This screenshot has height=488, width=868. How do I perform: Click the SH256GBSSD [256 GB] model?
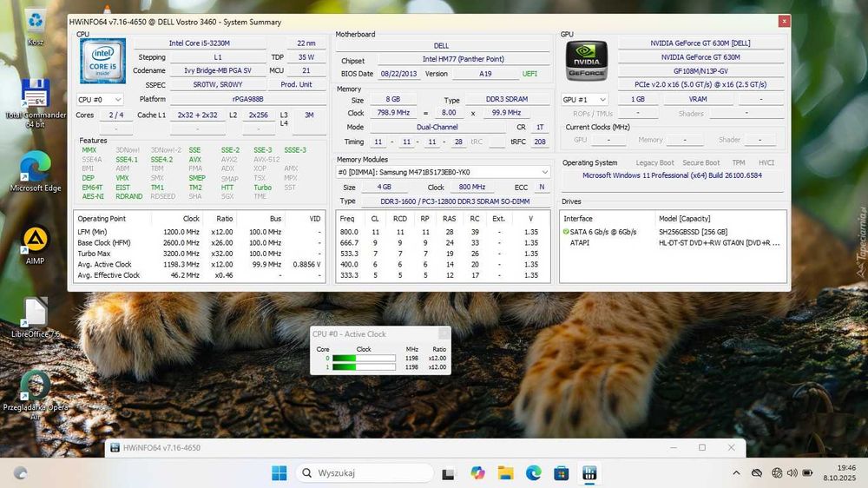693,232
